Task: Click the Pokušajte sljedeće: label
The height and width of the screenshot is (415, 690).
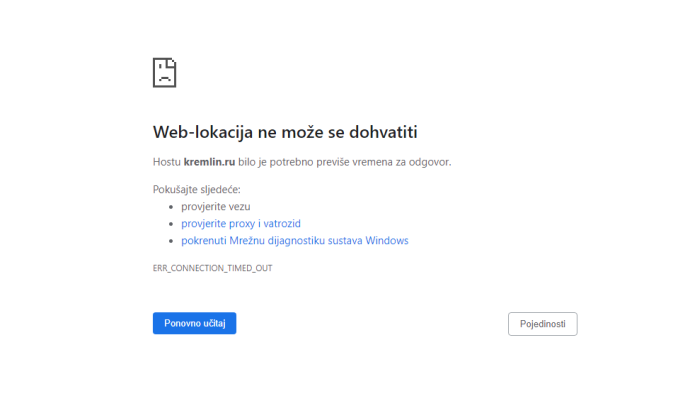Action: tap(197, 189)
